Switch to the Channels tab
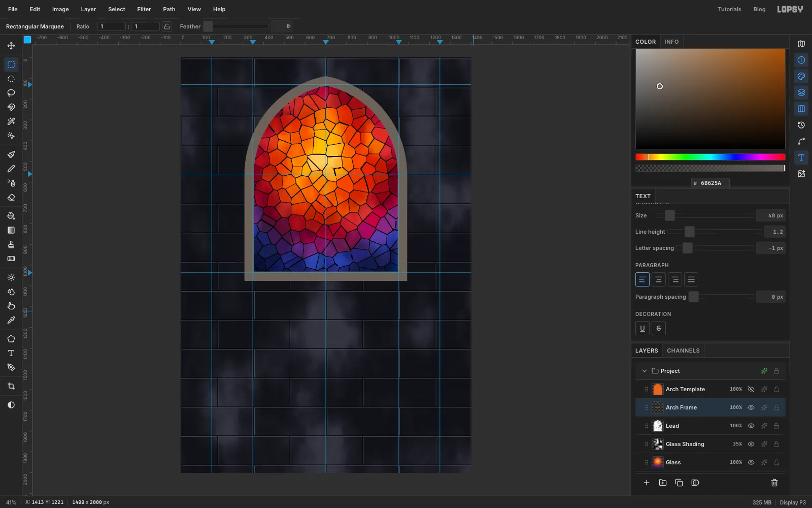 pyautogui.click(x=683, y=351)
